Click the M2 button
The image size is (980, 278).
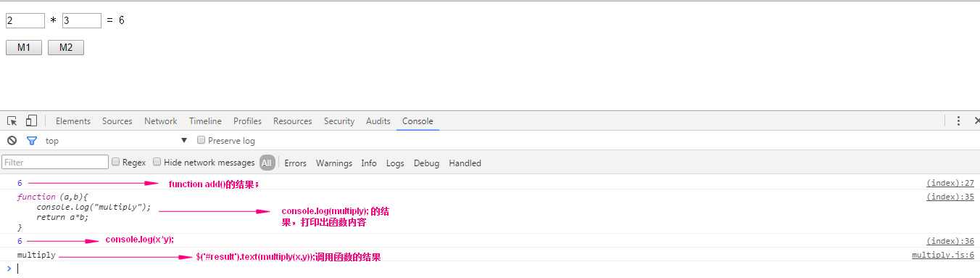click(66, 48)
